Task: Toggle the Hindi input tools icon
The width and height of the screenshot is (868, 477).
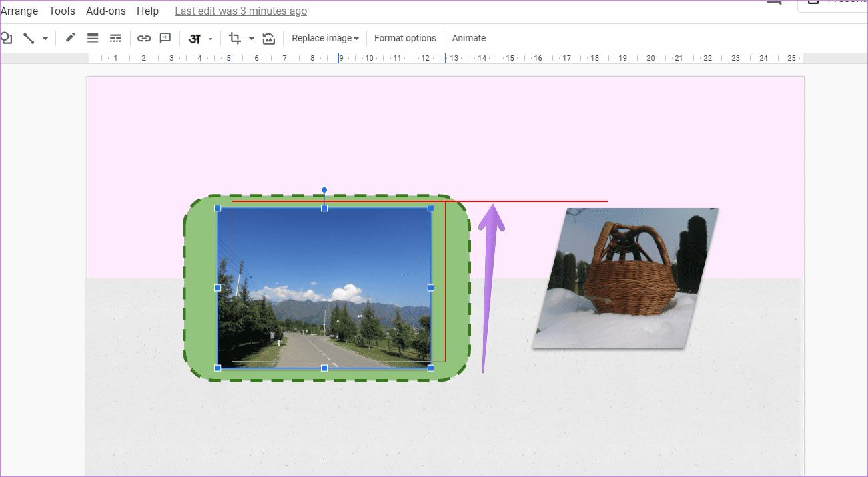Action: click(x=195, y=39)
